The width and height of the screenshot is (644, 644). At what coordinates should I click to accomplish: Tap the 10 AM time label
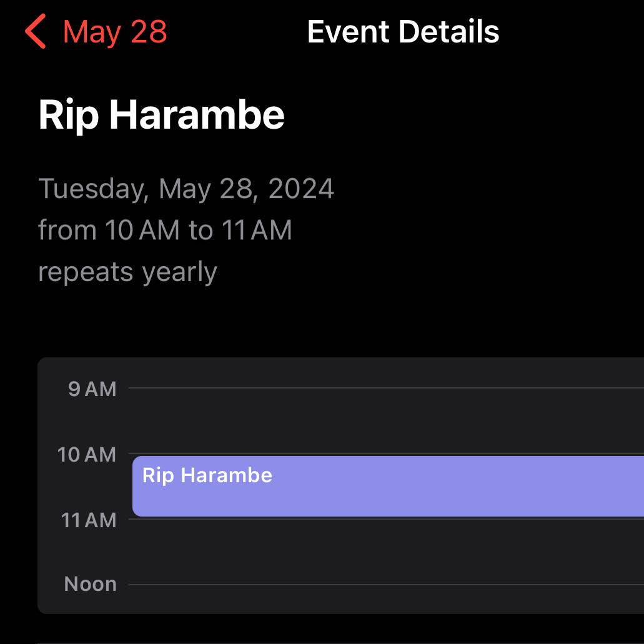pos(87,455)
